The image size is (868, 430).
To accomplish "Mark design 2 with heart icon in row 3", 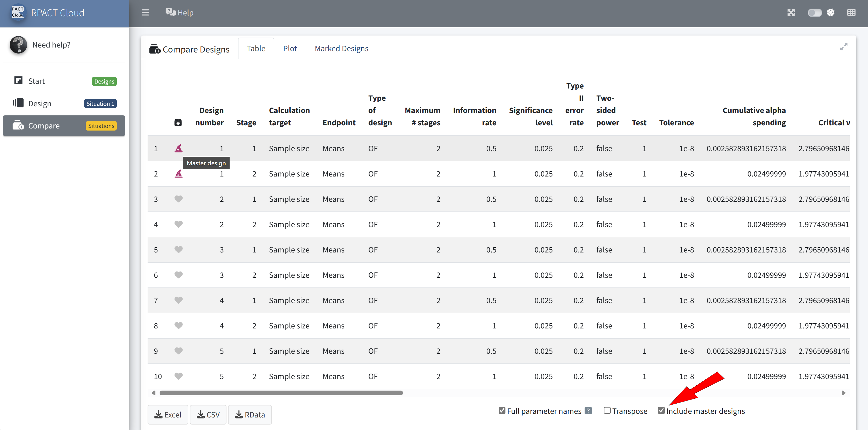I will [x=178, y=199].
